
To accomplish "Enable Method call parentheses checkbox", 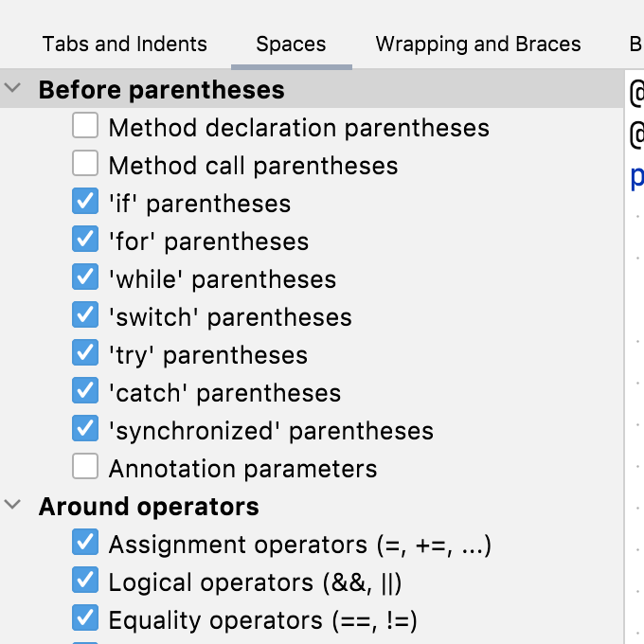I will pos(85,164).
